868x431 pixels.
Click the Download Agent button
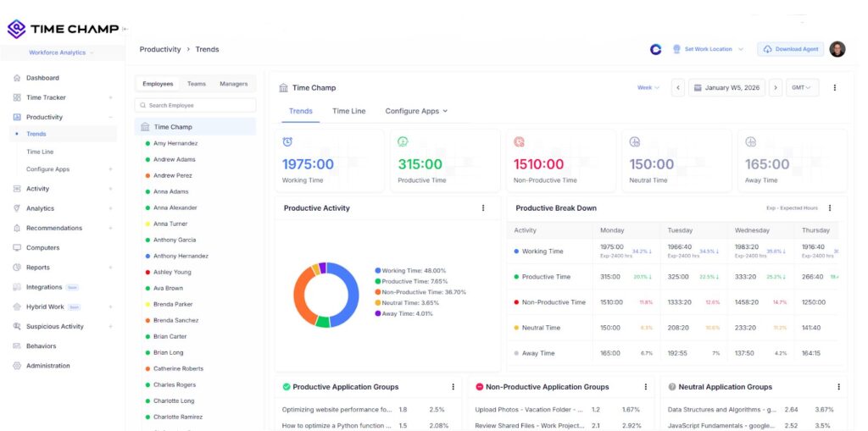[x=790, y=49]
